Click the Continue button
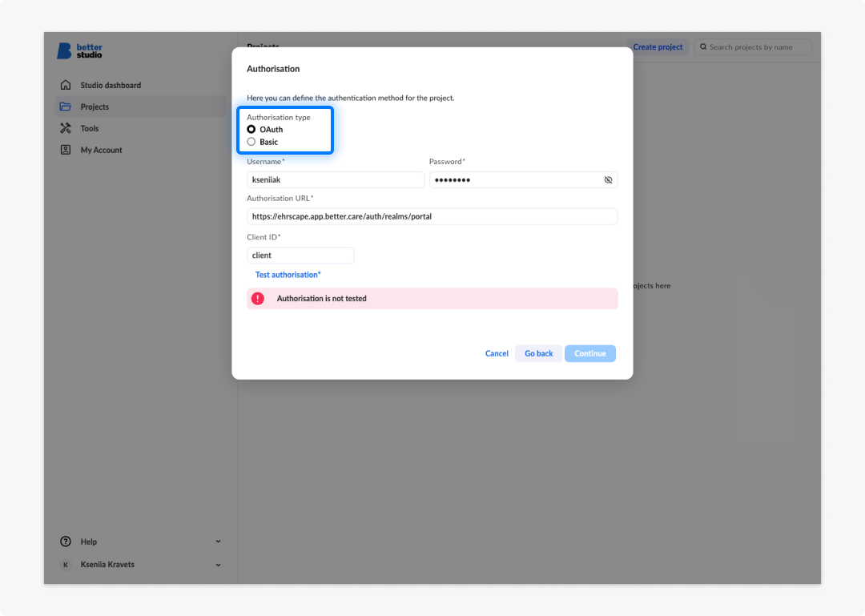This screenshot has width=865, height=616. point(589,353)
